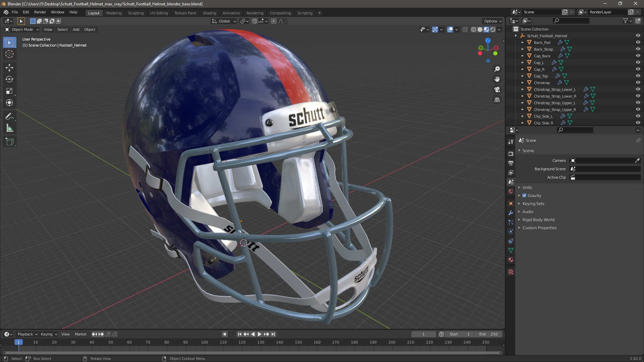Select the Add Cube tool

[9, 142]
